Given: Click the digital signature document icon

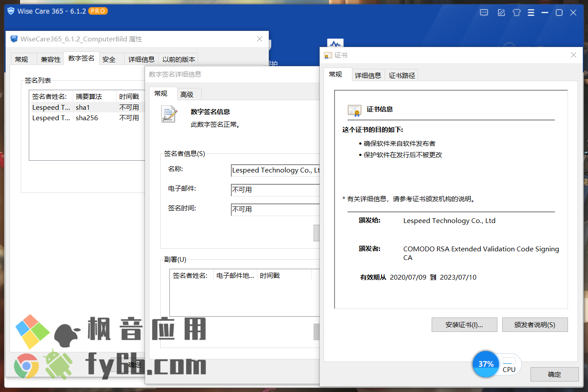Looking at the screenshot, I should tap(169, 114).
